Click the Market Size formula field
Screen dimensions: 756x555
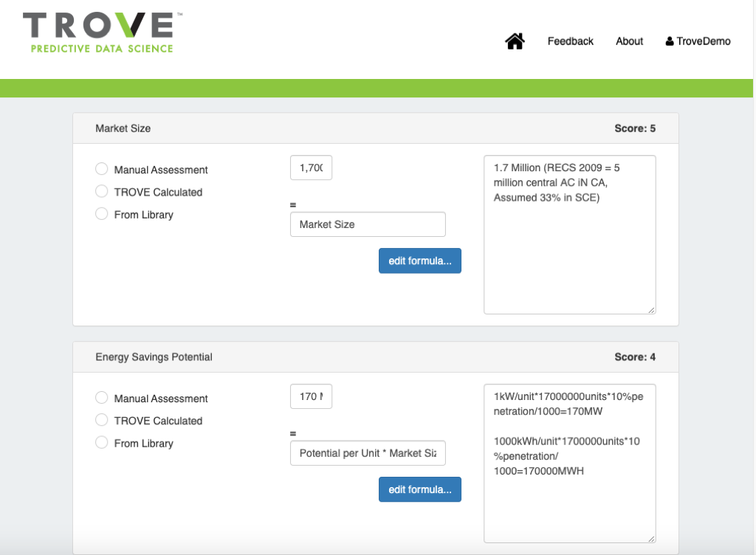coord(368,224)
